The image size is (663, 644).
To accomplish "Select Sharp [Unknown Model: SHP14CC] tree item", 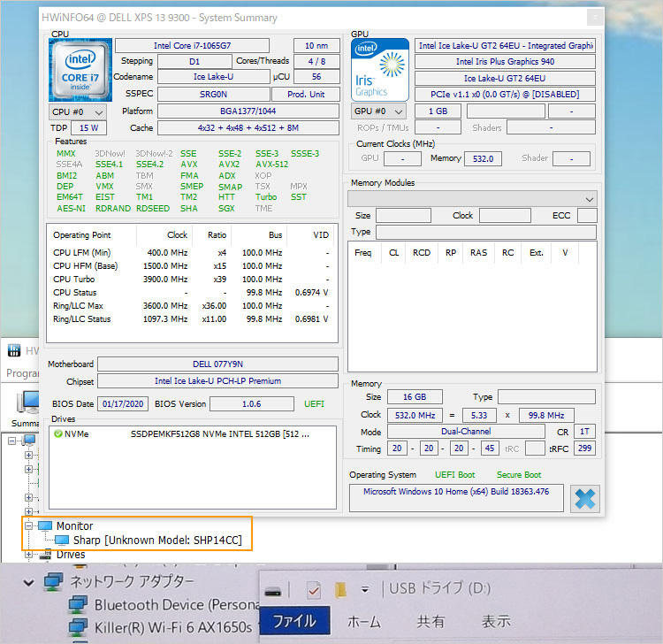I will (x=157, y=540).
